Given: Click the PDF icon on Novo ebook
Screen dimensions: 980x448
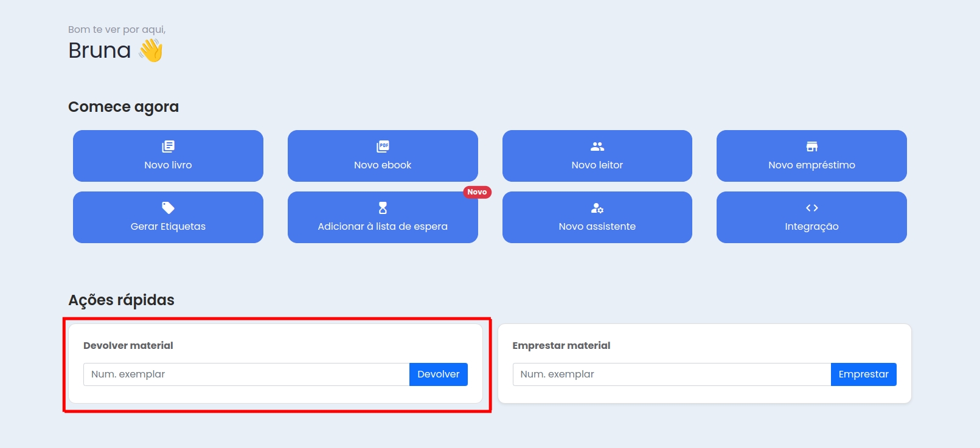Looking at the screenshot, I should tap(383, 146).
